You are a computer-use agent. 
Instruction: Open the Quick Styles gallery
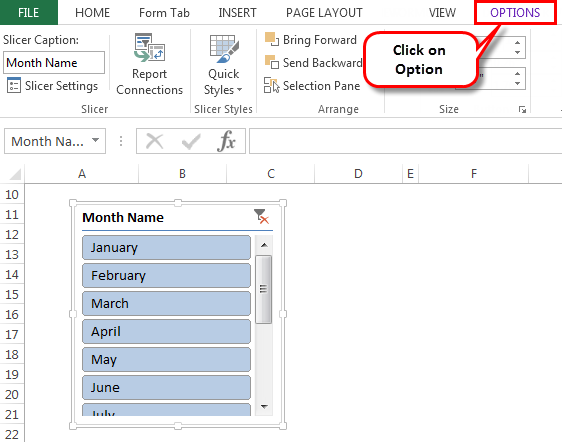click(x=223, y=65)
